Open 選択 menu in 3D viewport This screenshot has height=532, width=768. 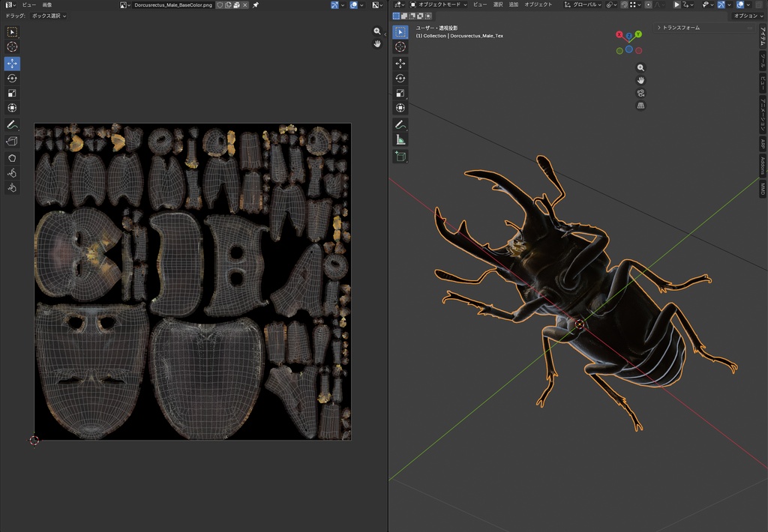[x=498, y=4]
